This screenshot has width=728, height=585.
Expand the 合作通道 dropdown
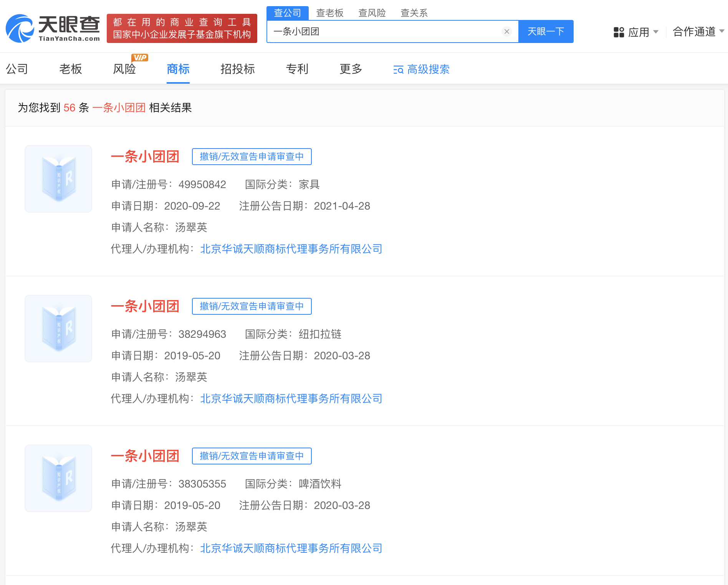point(698,31)
